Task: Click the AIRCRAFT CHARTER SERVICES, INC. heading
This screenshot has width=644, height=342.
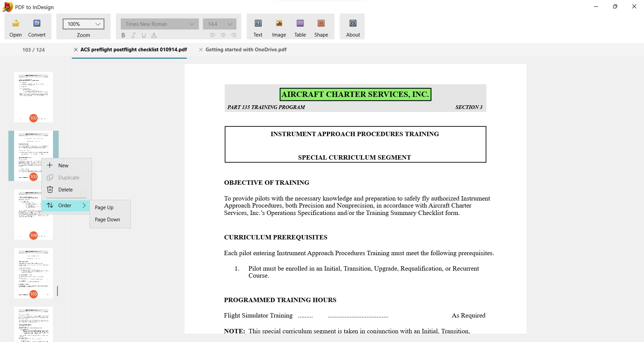Action: tap(355, 95)
